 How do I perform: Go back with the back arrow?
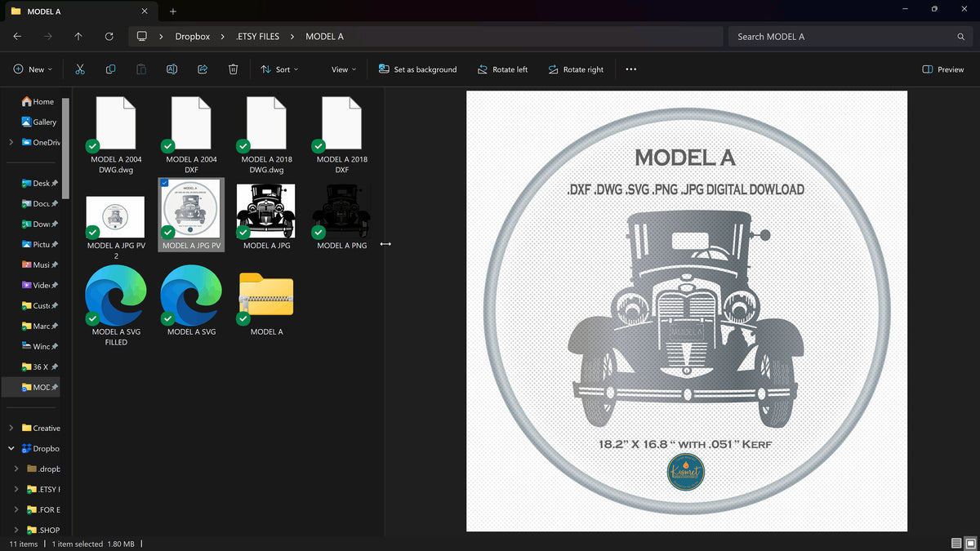[x=17, y=37]
